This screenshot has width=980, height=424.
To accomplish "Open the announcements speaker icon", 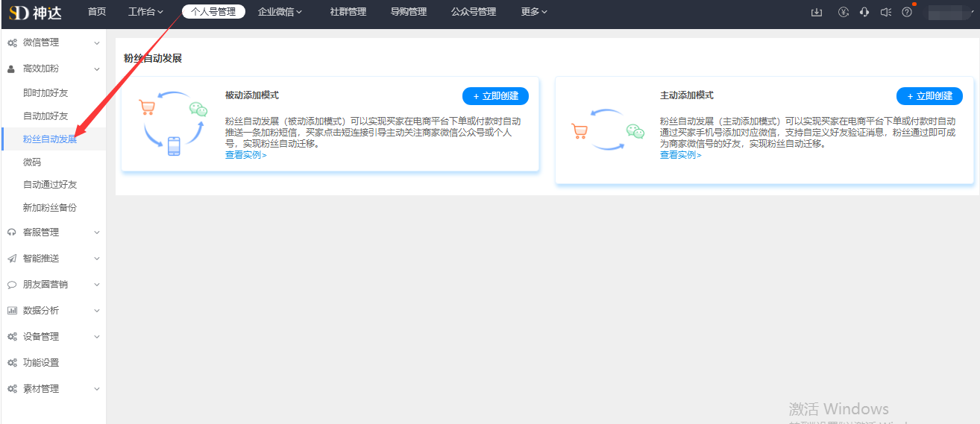I will pyautogui.click(x=885, y=12).
